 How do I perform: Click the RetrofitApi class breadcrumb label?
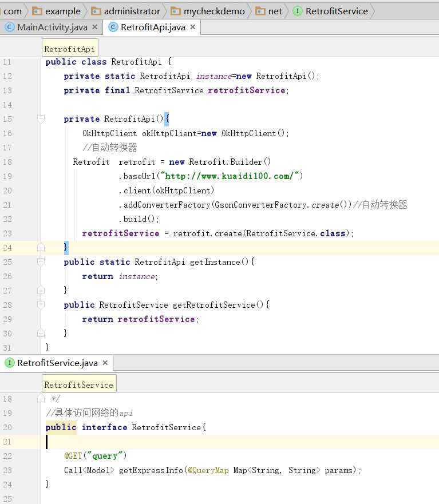point(70,49)
